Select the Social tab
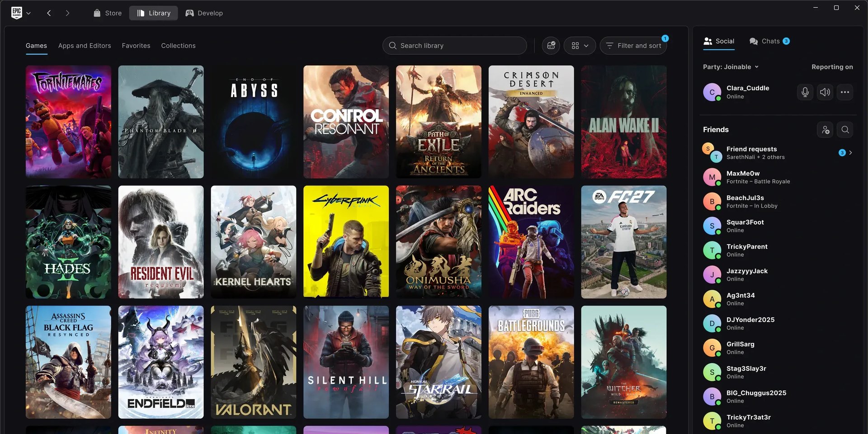 point(719,41)
